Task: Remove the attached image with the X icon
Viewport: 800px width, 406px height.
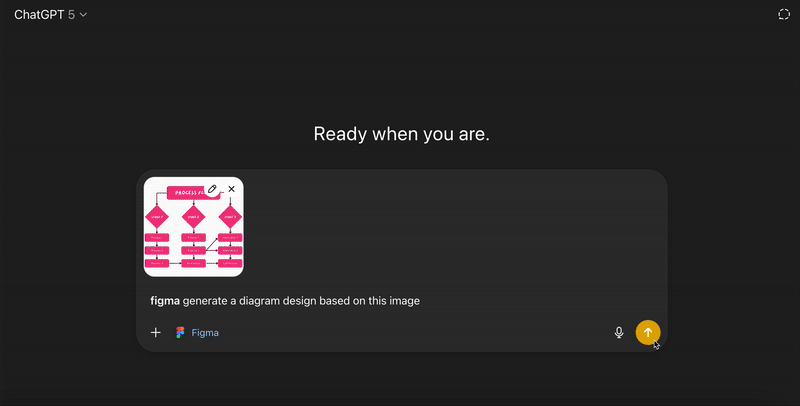Action: click(232, 189)
